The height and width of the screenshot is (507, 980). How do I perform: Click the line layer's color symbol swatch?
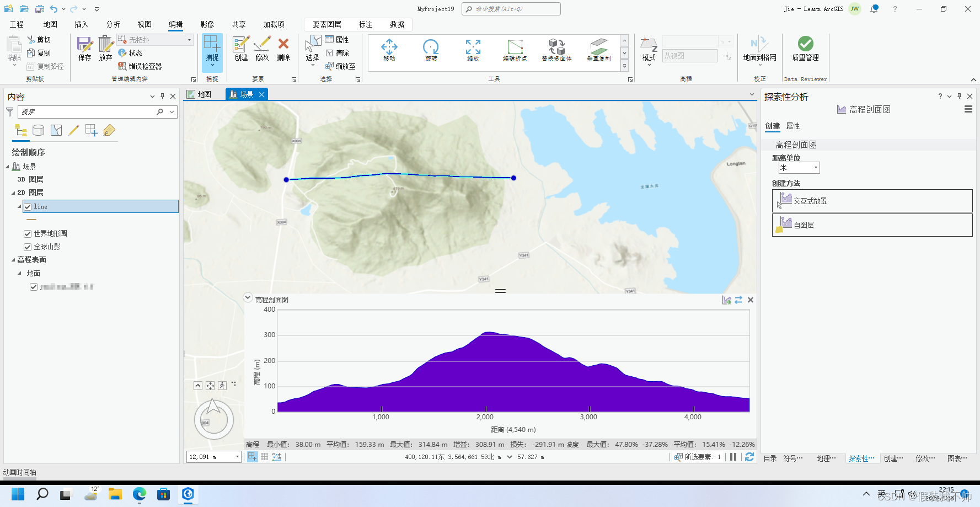click(31, 219)
